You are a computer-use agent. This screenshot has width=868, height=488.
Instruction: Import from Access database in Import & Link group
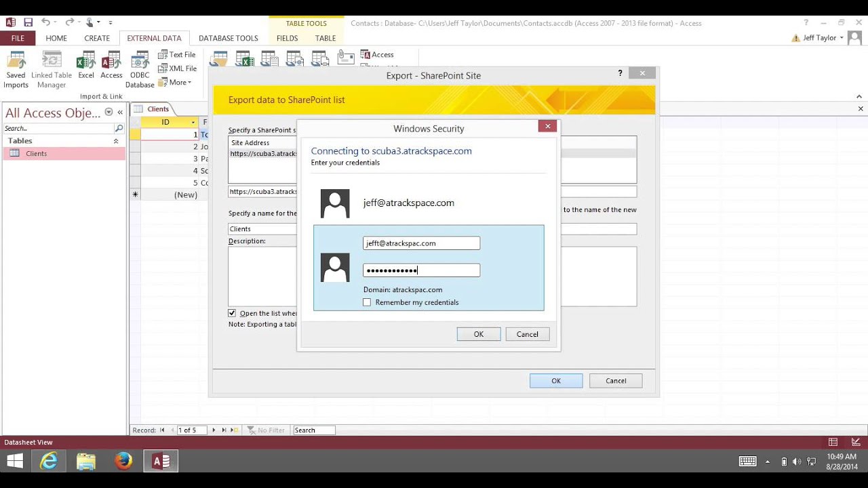111,66
